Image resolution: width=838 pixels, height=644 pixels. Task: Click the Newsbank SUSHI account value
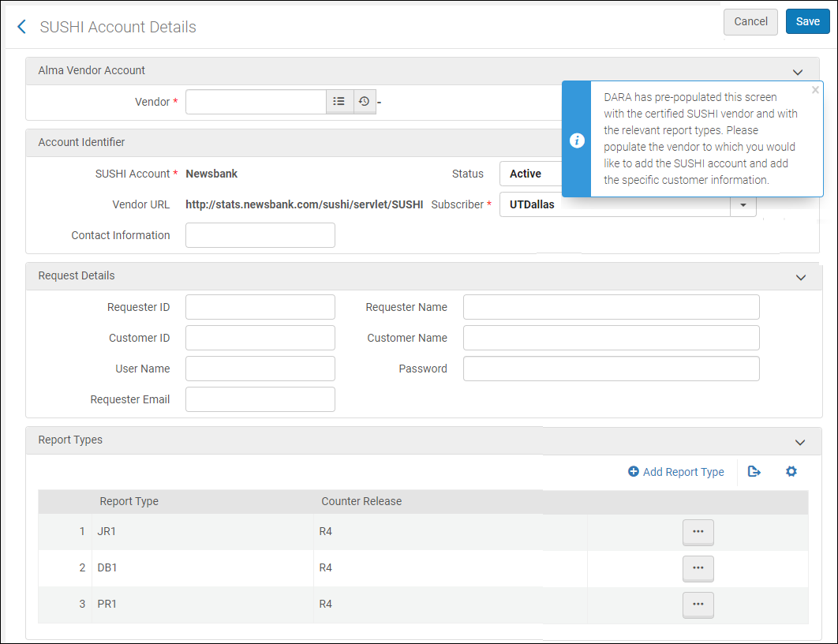(x=211, y=174)
